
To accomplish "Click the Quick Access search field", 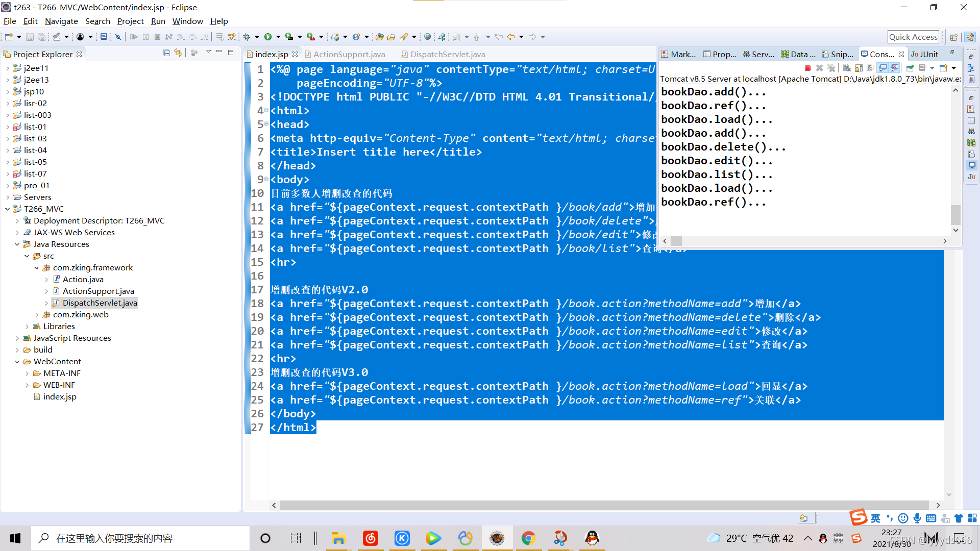I will pyautogui.click(x=913, y=37).
